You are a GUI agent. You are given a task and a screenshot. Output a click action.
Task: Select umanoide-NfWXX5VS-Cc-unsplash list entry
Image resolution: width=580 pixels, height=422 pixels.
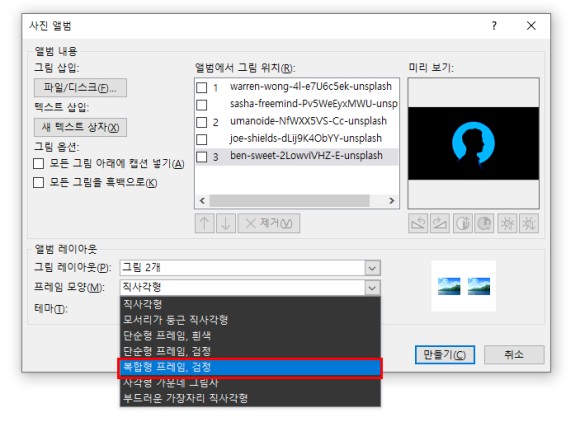tap(308, 121)
